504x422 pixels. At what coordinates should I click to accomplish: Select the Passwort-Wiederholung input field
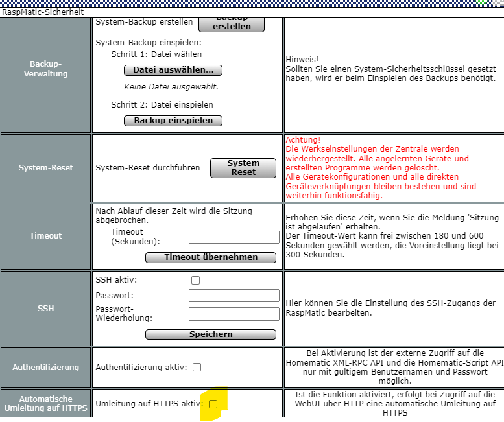coord(234,314)
